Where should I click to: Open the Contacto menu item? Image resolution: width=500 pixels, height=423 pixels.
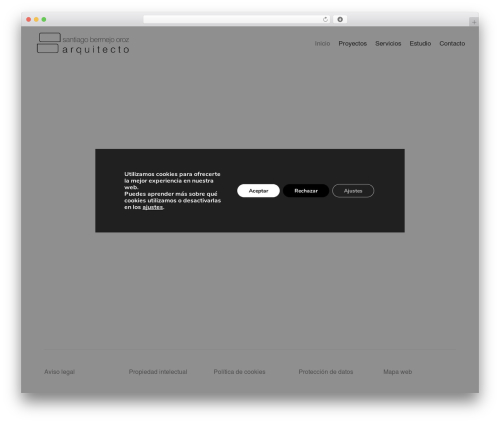(452, 44)
